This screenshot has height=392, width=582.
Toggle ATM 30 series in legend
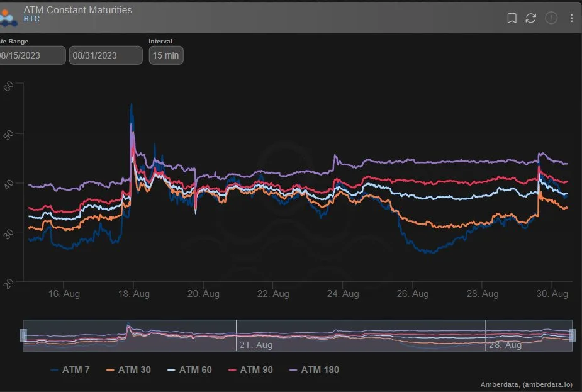(128, 370)
